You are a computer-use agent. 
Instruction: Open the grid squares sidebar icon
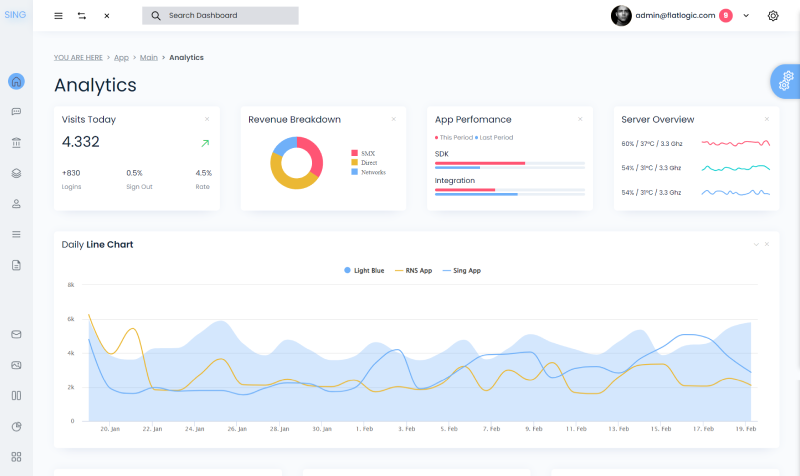pyautogui.click(x=16, y=457)
